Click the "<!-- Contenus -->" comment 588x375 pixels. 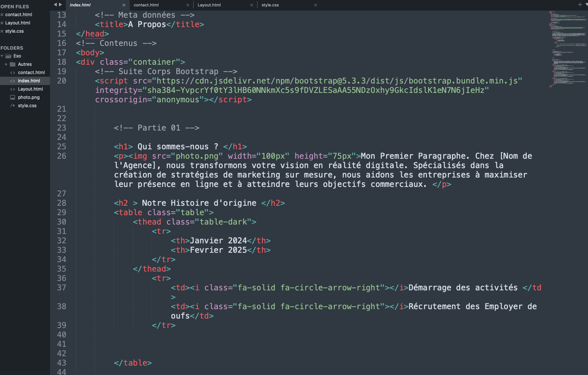[116, 43]
